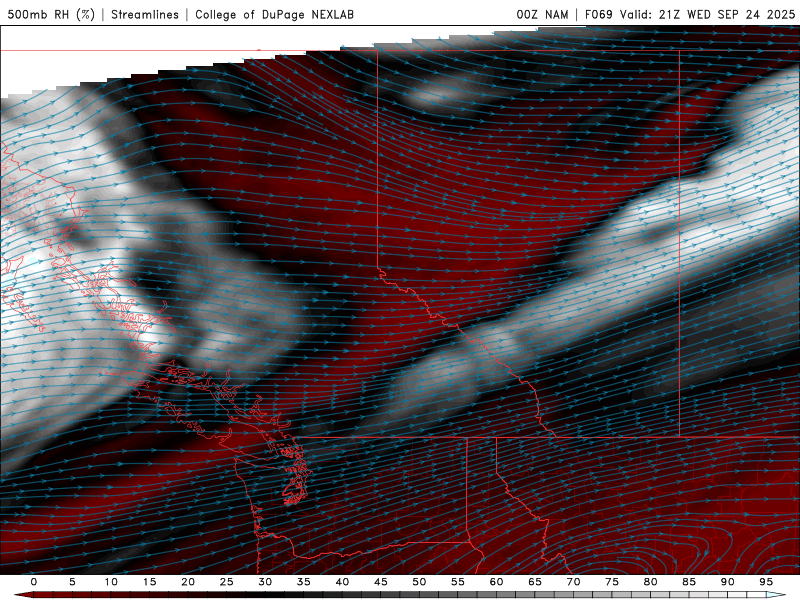The image size is (800, 600).
Task: Select the "10" color scale label
Action: pyautogui.click(x=111, y=582)
